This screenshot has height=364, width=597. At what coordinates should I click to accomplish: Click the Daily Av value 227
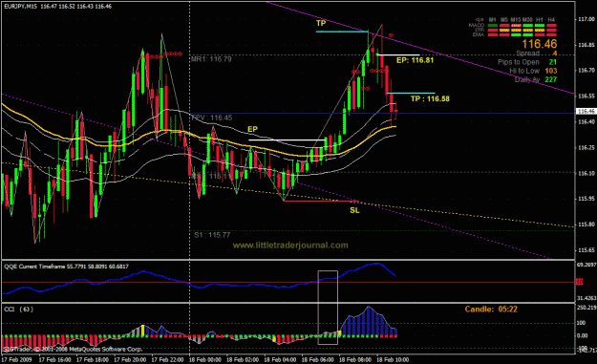coord(551,79)
